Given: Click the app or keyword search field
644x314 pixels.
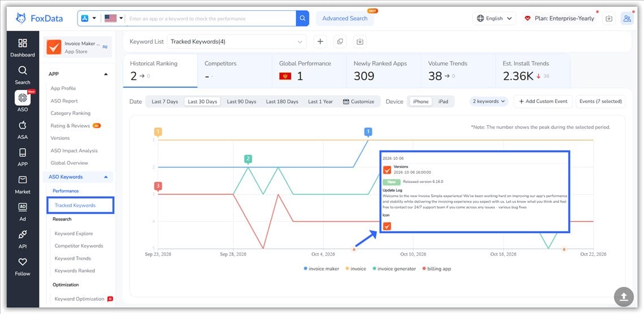Looking at the screenshot, I should click(210, 19).
